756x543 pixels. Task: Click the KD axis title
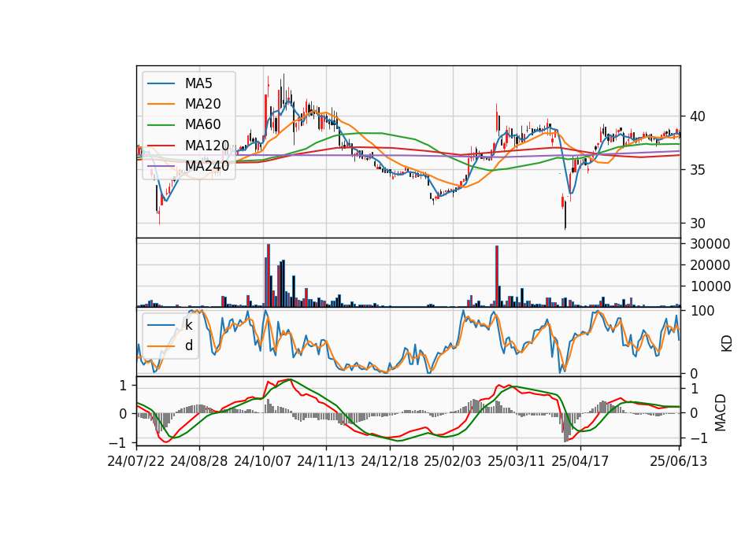(726, 344)
